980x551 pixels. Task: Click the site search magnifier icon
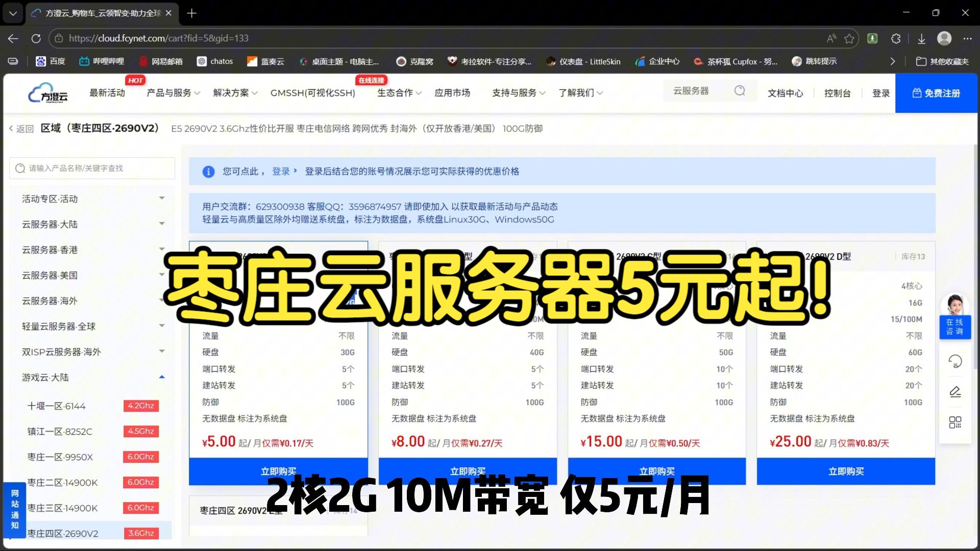740,91
